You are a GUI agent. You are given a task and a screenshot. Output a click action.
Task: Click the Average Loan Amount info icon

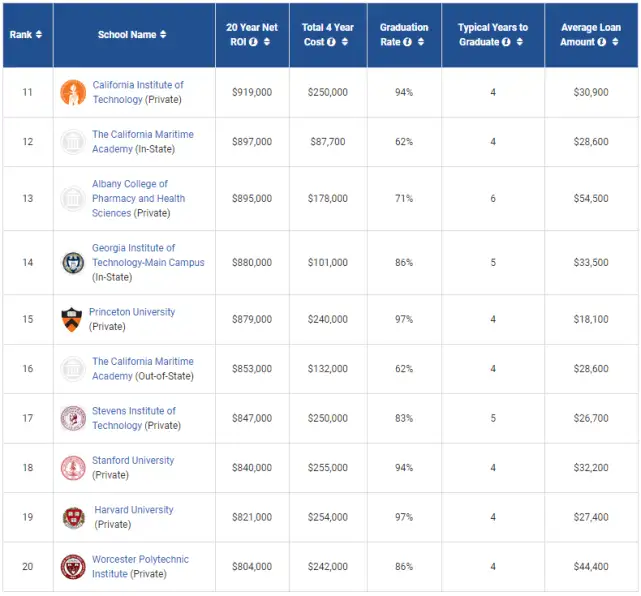(602, 42)
